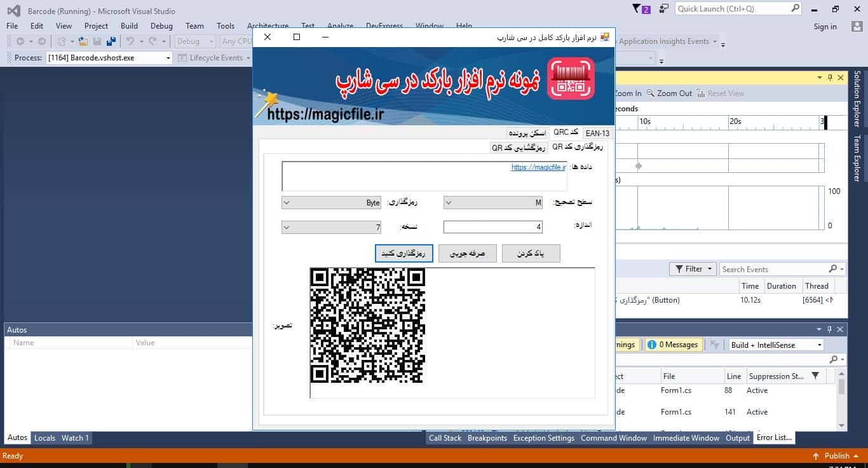Click the size input field containing 4
The image size is (868, 468).
493,227
